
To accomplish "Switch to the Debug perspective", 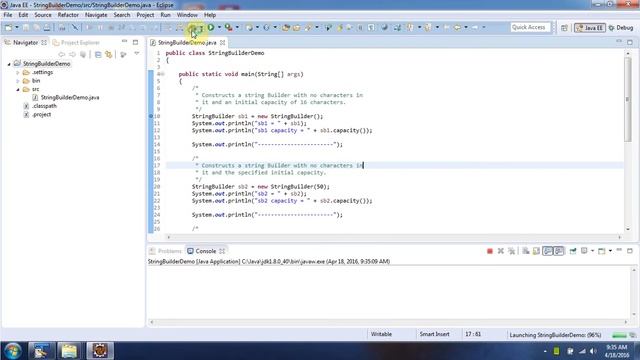I will [621, 28].
